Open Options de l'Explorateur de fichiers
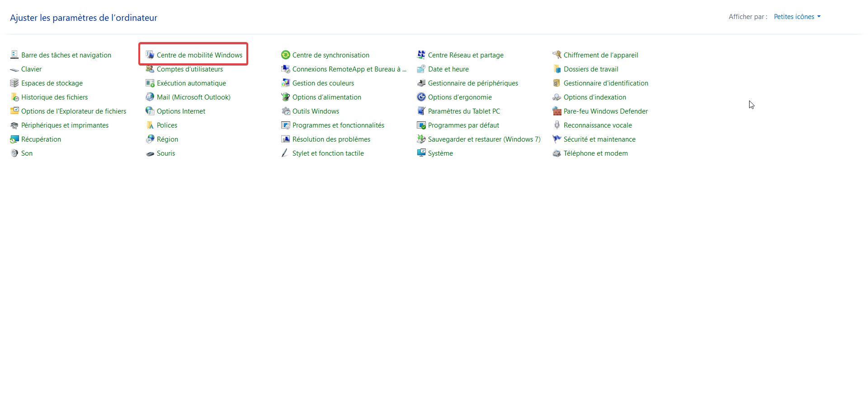The image size is (868, 419). point(74,111)
